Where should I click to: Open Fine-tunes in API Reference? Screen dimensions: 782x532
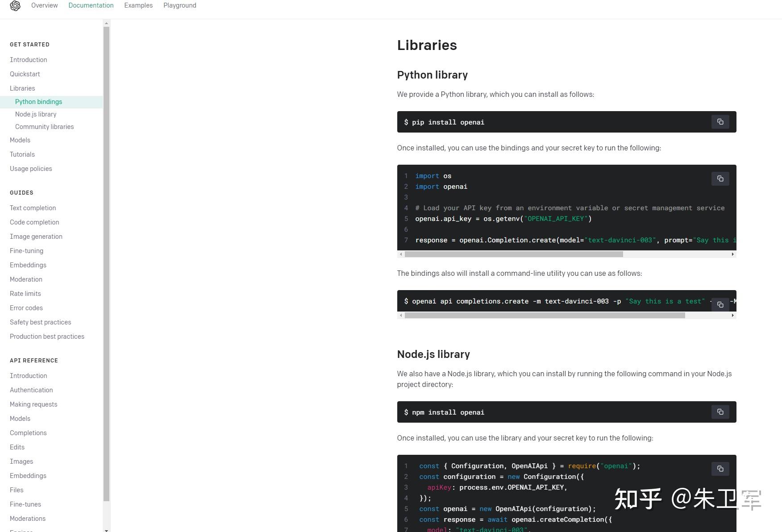pos(25,504)
